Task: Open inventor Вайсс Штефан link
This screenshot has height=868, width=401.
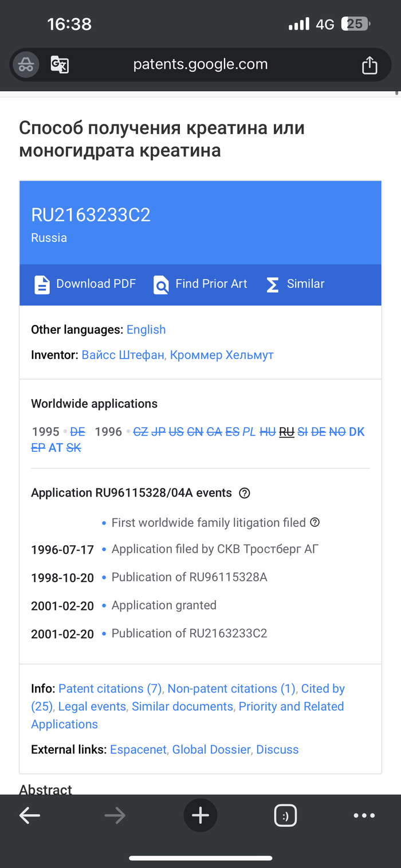Action: (x=123, y=355)
